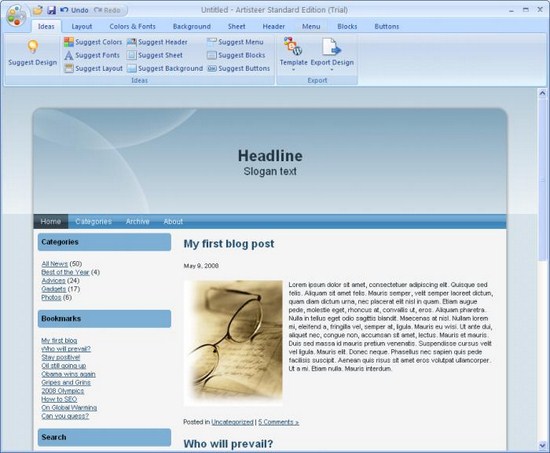Click the Open folder icon in the title bar
The height and width of the screenshot is (453, 550).
pos(38,10)
